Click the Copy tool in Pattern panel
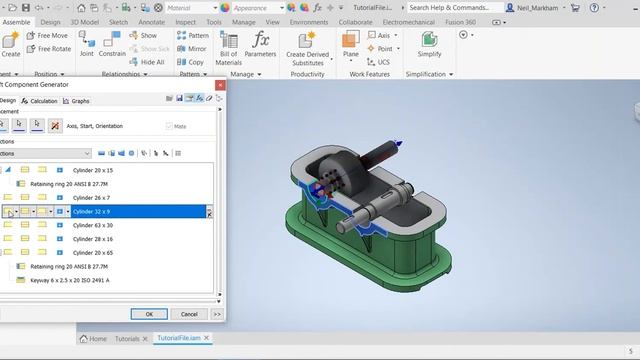 point(190,62)
